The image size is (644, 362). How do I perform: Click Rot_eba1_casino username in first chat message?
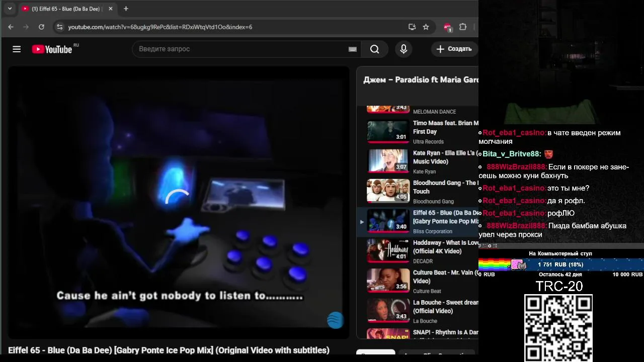click(x=514, y=133)
